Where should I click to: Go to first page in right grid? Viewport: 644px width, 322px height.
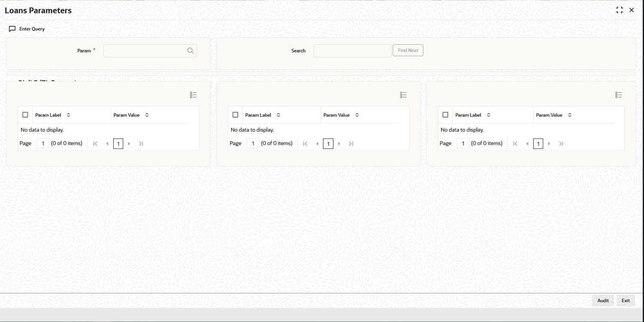(515, 144)
